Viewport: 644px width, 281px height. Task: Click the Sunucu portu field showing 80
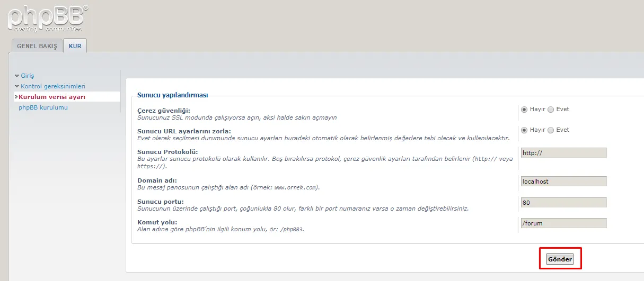coord(563,202)
